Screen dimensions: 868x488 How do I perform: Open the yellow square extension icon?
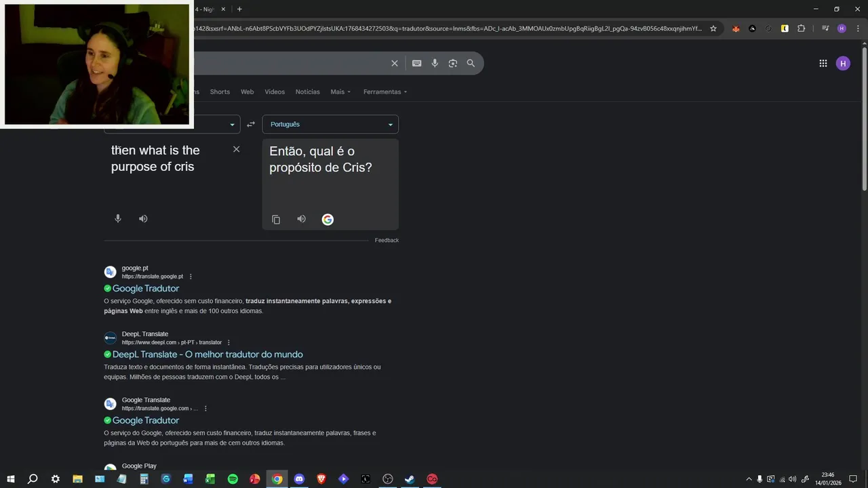(x=785, y=28)
